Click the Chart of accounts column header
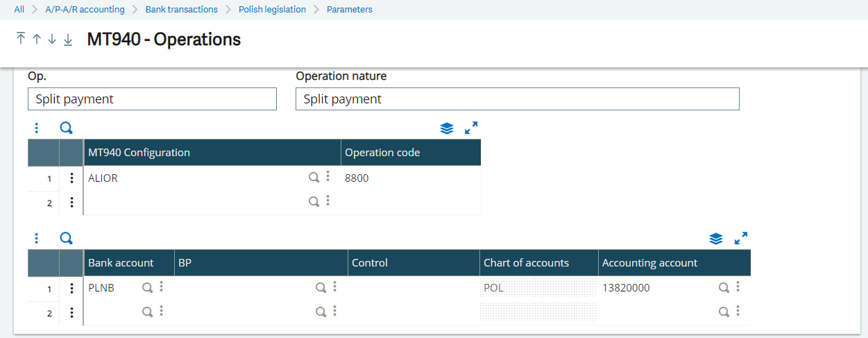868x338 pixels. [539, 263]
